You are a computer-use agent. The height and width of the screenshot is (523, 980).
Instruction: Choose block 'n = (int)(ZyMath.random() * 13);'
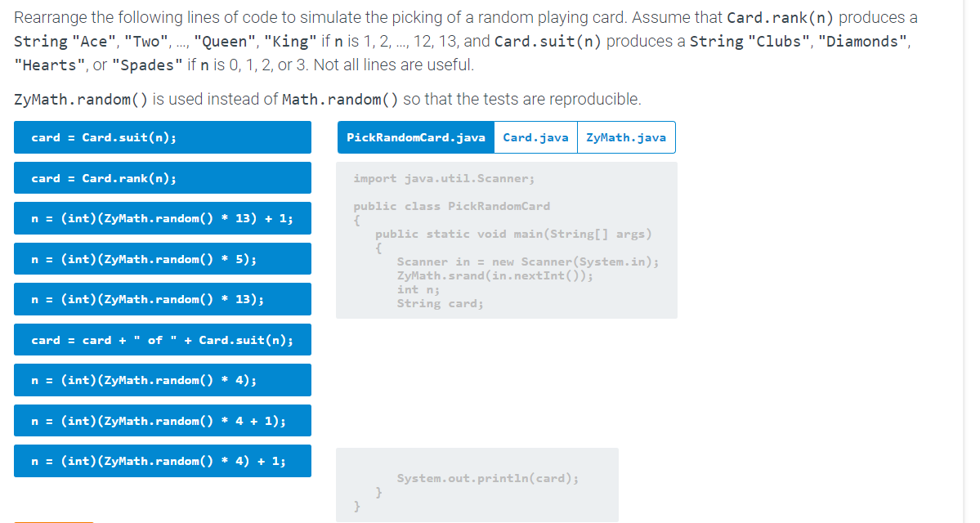163,299
